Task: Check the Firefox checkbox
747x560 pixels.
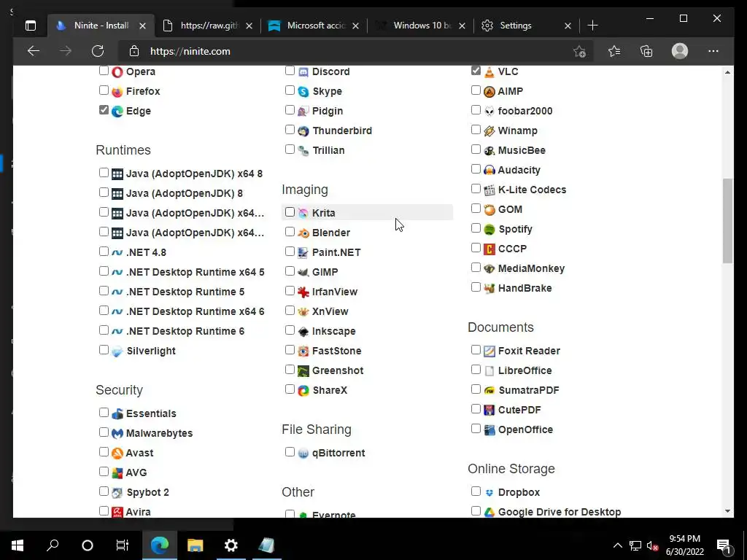Action: click(x=104, y=90)
